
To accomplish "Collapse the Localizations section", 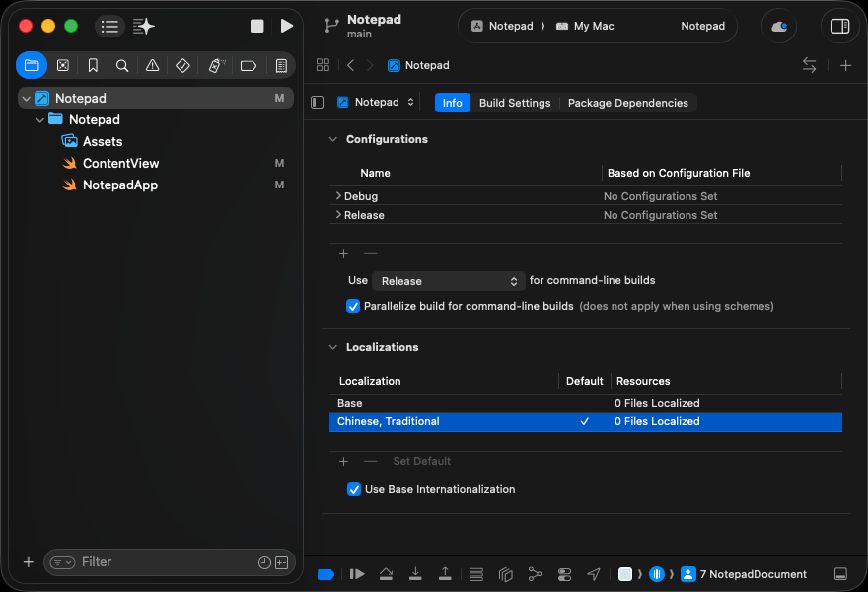I will [x=333, y=347].
